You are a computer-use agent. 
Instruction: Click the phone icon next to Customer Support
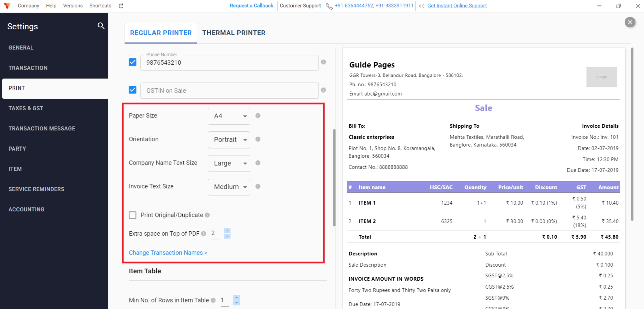329,6
